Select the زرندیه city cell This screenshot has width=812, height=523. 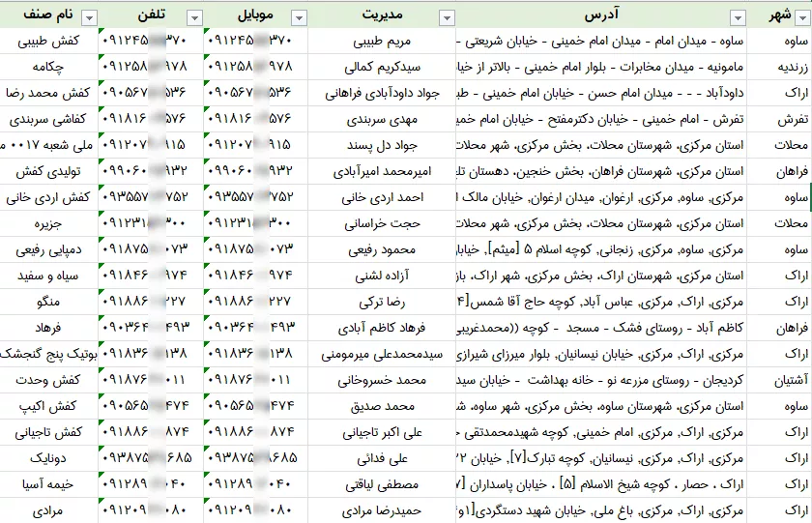[779, 67]
